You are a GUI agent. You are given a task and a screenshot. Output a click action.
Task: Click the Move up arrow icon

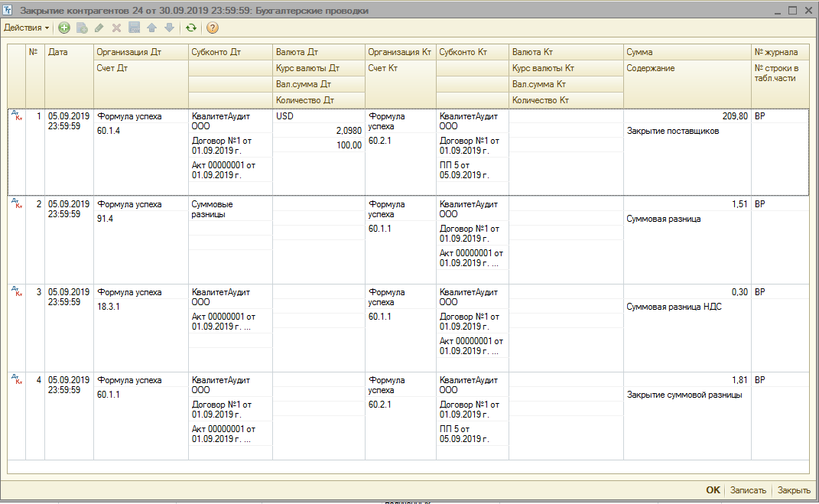click(152, 28)
